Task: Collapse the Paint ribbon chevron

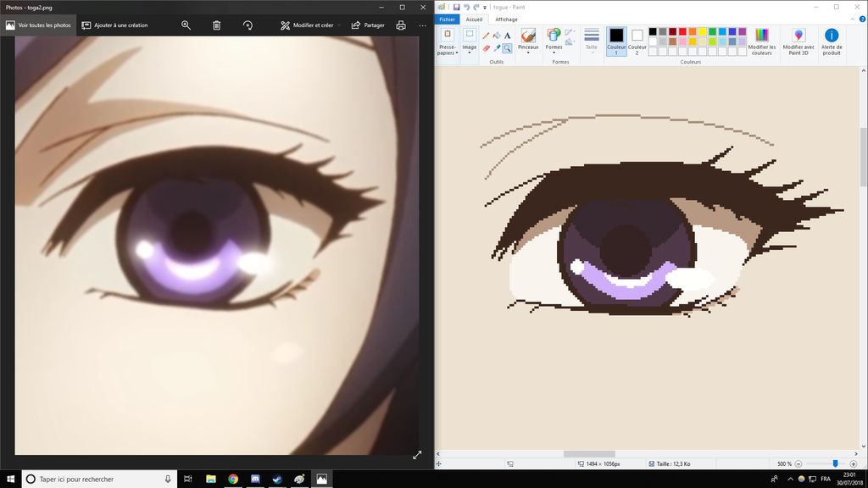Action: (x=853, y=19)
